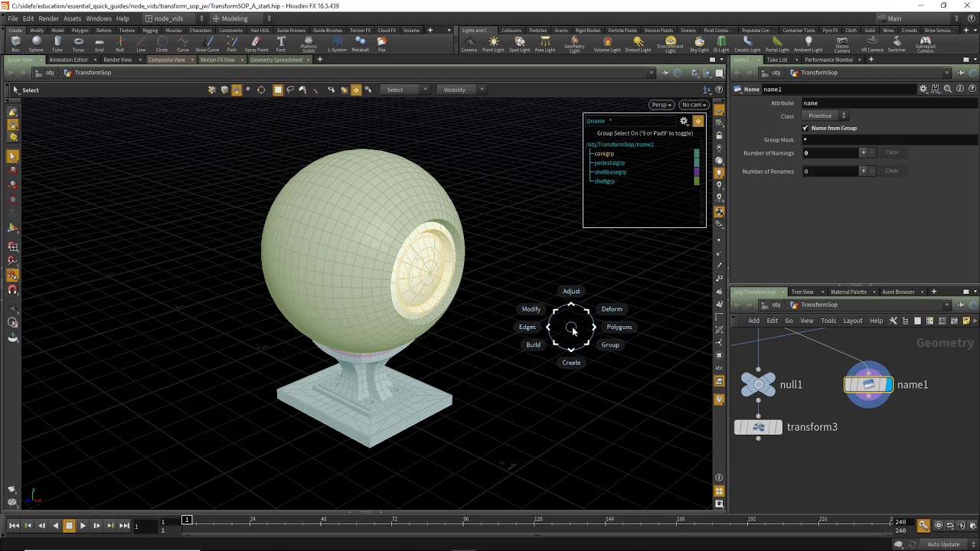Open the Render menu

(x=48, y=18)
